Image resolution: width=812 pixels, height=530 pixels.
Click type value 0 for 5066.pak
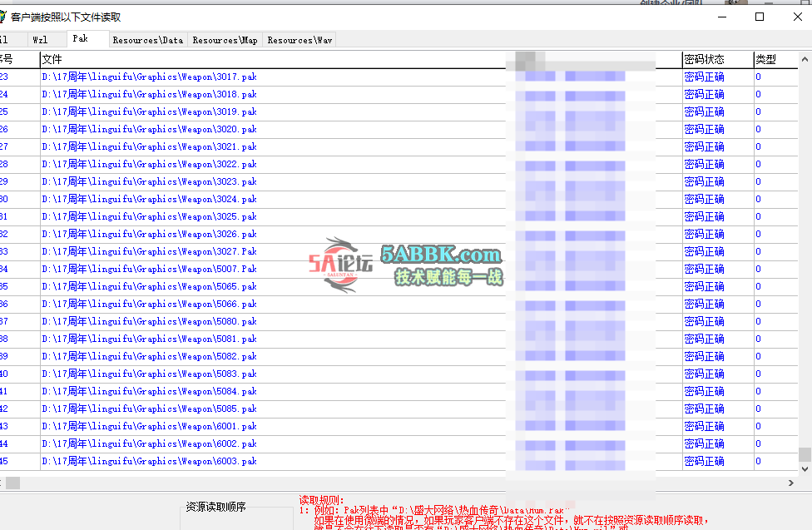click(758, 305)
